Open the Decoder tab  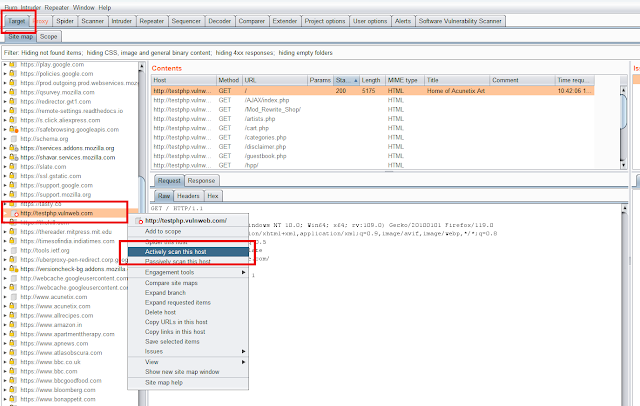point(220,21)
